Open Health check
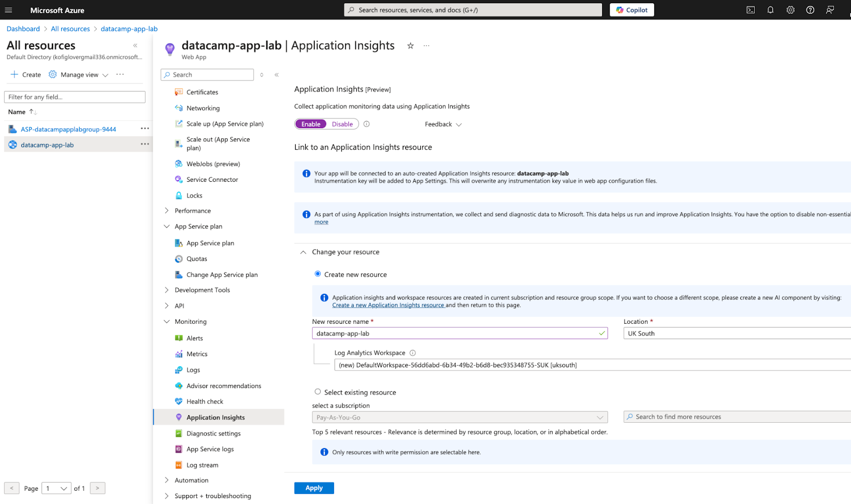The width and height of the screenshot is (851, 504). click(x=205, y=401)
